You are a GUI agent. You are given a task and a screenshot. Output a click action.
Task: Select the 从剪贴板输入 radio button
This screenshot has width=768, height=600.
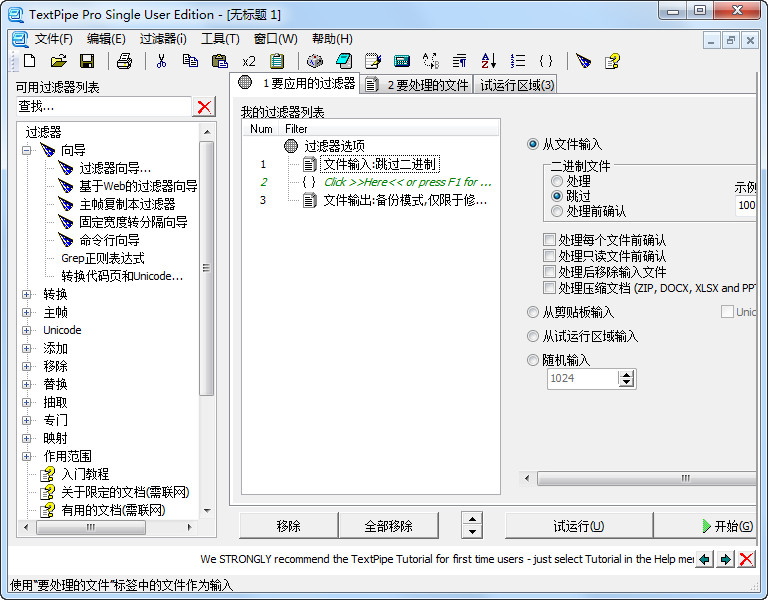pos(532,312)
